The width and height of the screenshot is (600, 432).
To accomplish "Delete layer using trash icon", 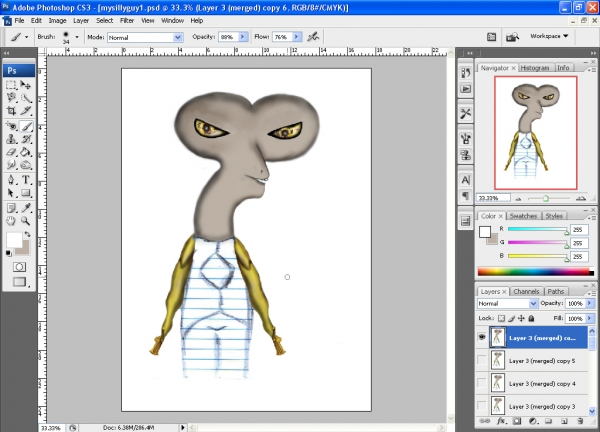I will tap(580, 421).
